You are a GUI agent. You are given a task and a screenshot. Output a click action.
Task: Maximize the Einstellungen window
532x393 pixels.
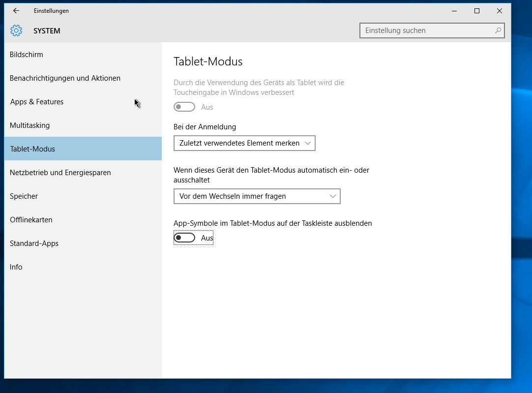click(477, 11)
